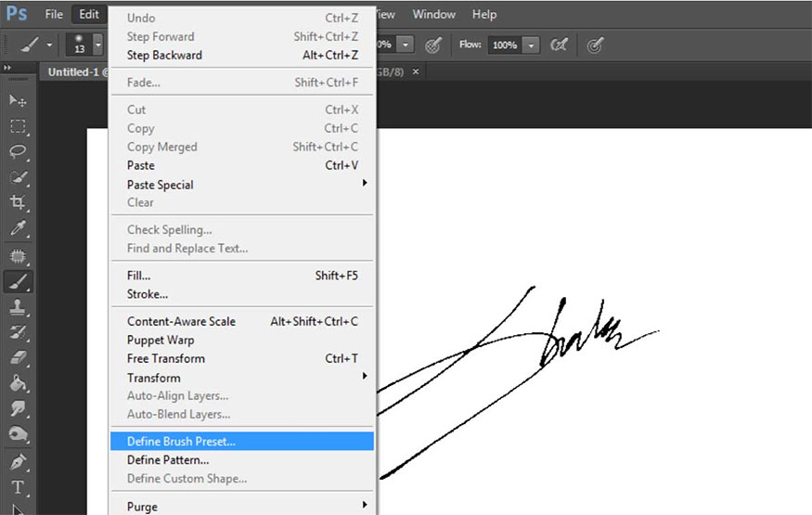The image size is (812, 515).
Task: Open the File menu
Action: [x=54, y=15]
